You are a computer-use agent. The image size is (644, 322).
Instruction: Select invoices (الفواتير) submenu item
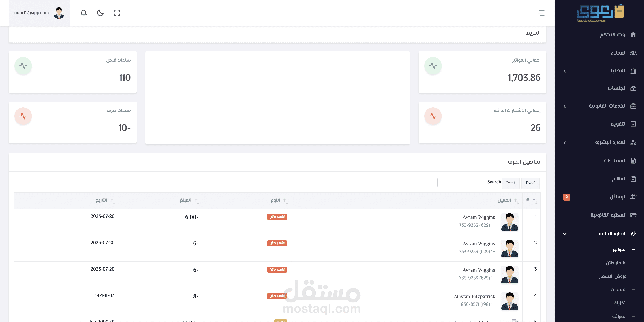click(619, 250)
